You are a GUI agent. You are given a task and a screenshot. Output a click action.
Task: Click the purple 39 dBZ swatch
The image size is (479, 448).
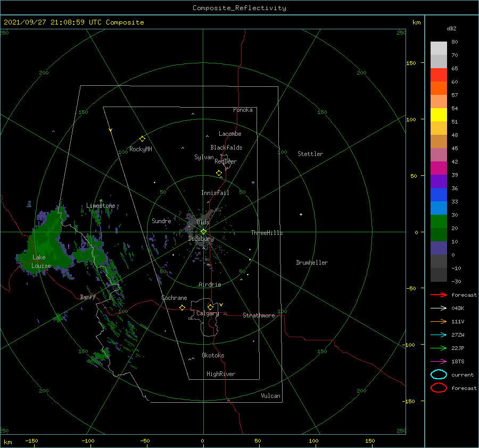(439, 181)
